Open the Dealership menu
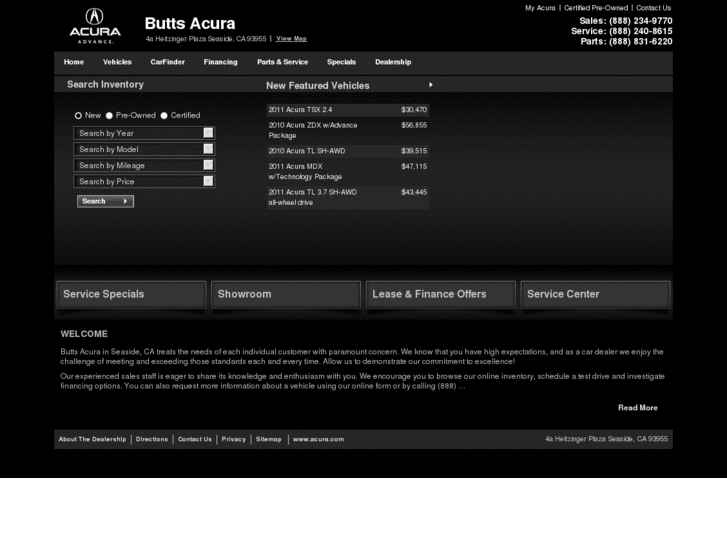The height and width of the screenshot is (545, 727). click(x=393, y=62)
